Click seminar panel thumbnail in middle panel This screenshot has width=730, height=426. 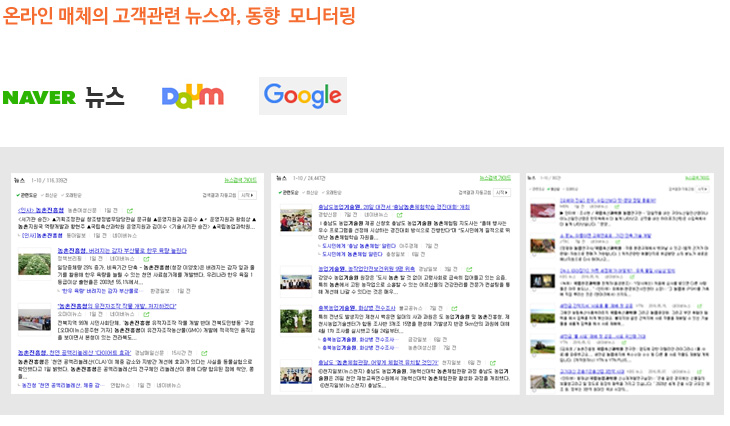[x=296, y=376]
